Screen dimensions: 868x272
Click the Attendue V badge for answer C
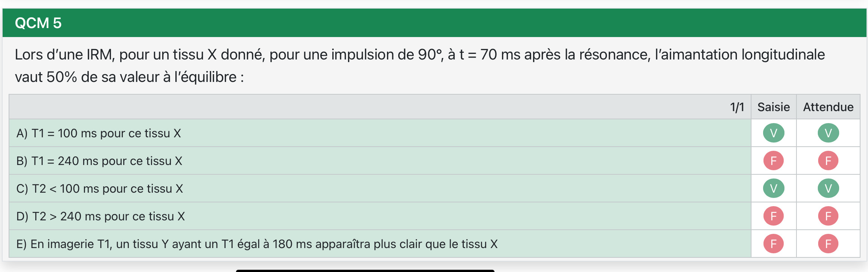828,188
